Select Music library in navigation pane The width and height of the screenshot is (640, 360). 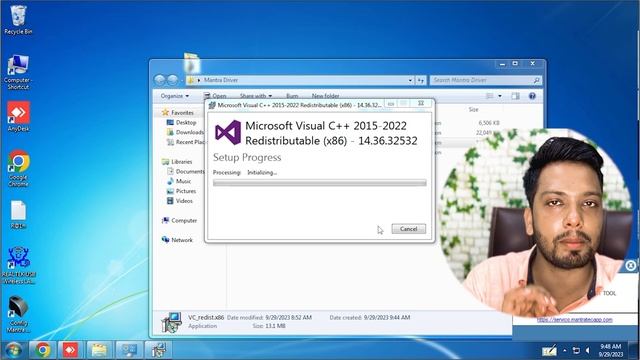(179, 181)
